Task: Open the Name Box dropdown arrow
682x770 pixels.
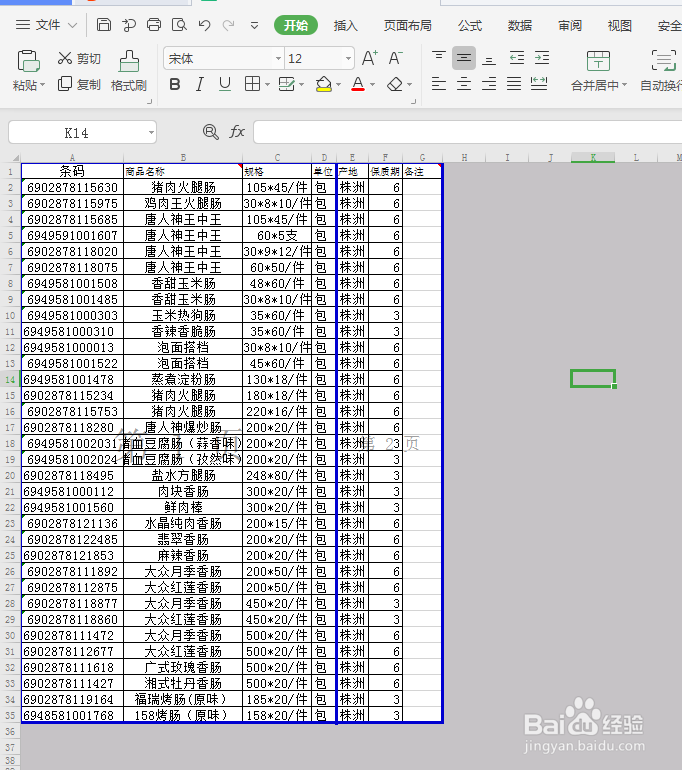Action: [x=151, y=133]
